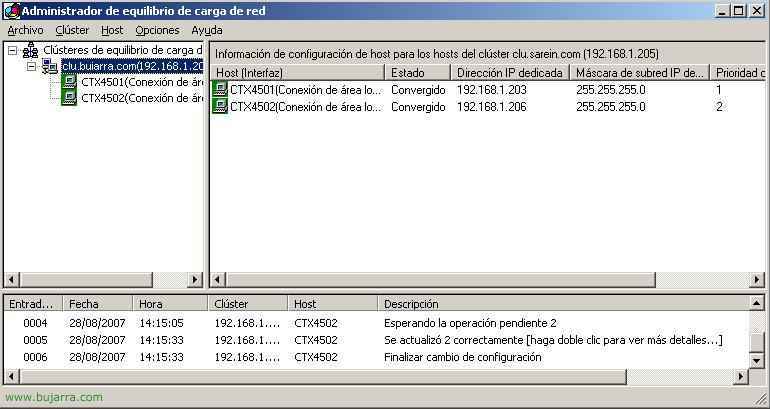The width and height of the screenshot is (770, 409).
Task: Click subnet mask 255.255.255.0 of CTX4501 row
Action: coord(611,90)
